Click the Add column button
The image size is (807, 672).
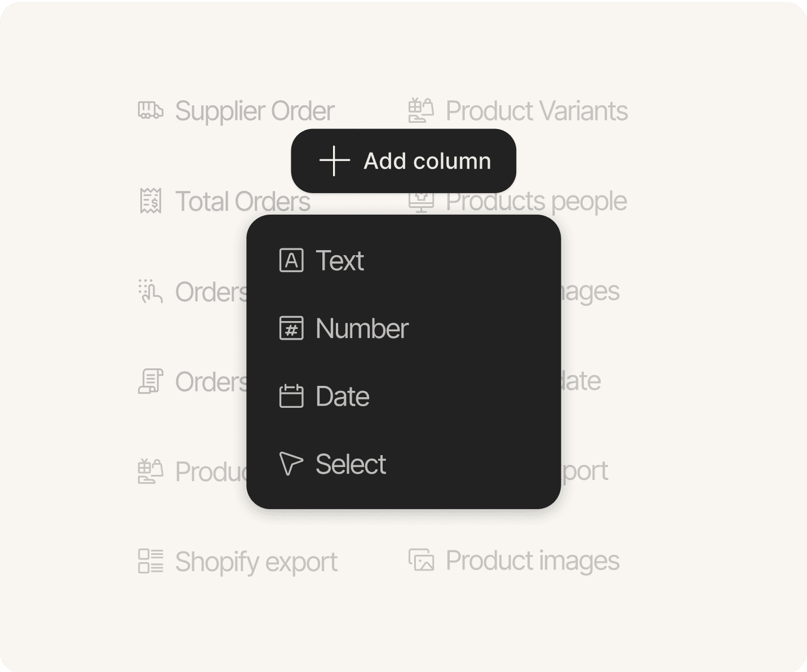403,161
